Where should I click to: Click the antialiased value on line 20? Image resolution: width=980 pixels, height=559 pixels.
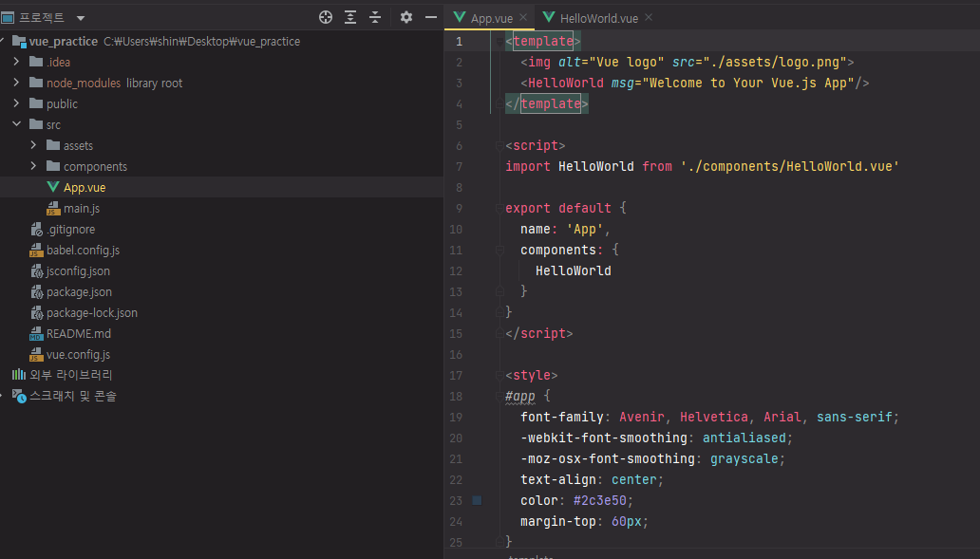pos(744,438)
